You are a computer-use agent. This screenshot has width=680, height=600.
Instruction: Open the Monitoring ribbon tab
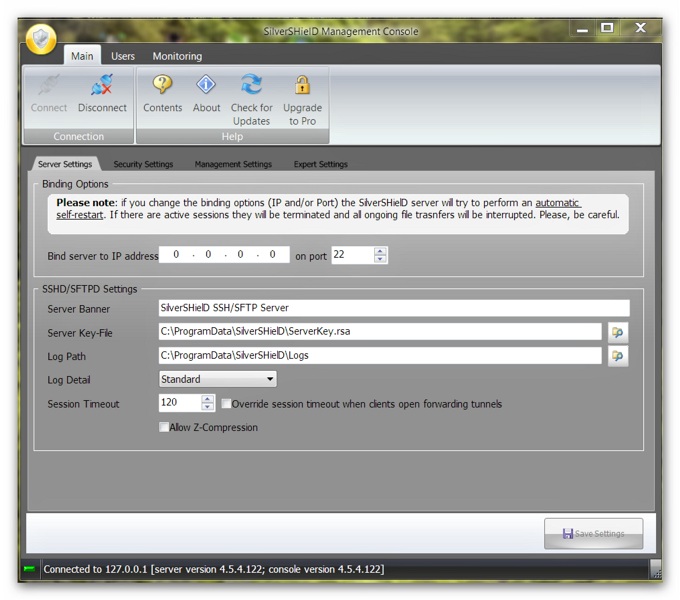[x=177, y=56]
